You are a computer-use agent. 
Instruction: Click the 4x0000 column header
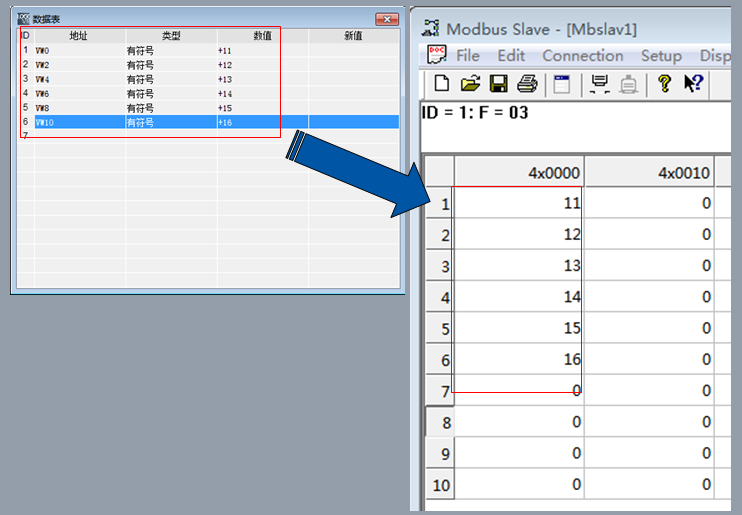point(519,172)
